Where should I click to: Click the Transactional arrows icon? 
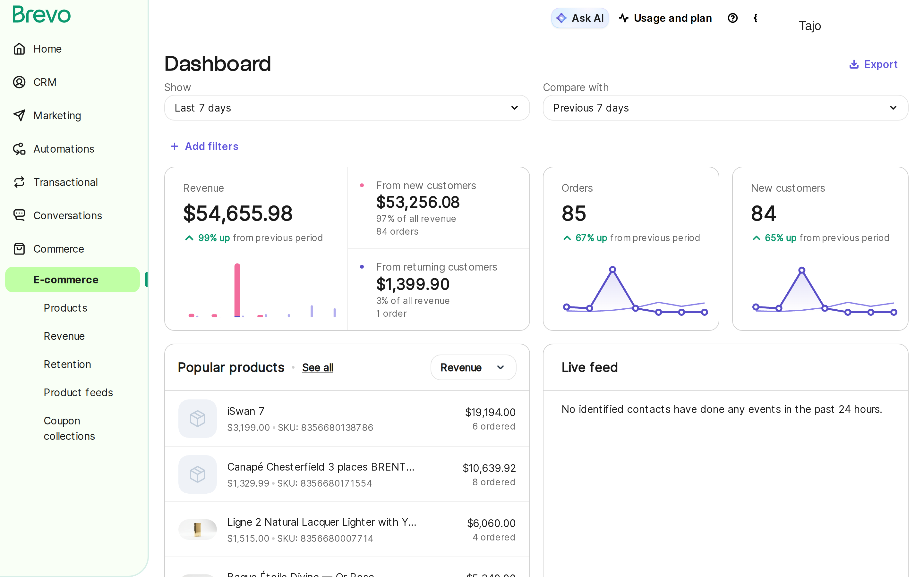(19, 182)
